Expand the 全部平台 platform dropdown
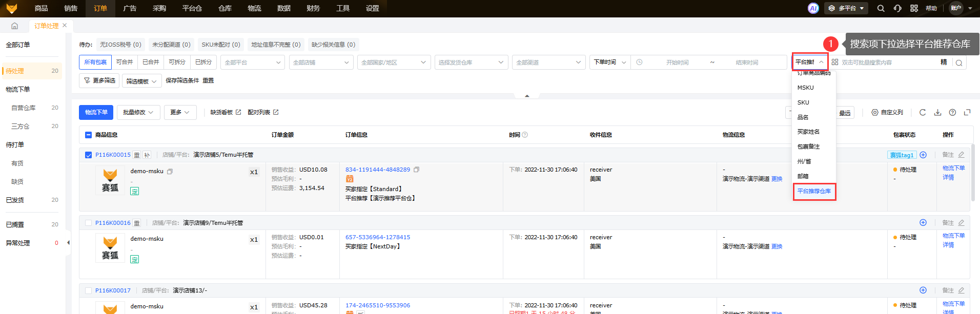Screen dimensions: 980x314 [252, 62]
